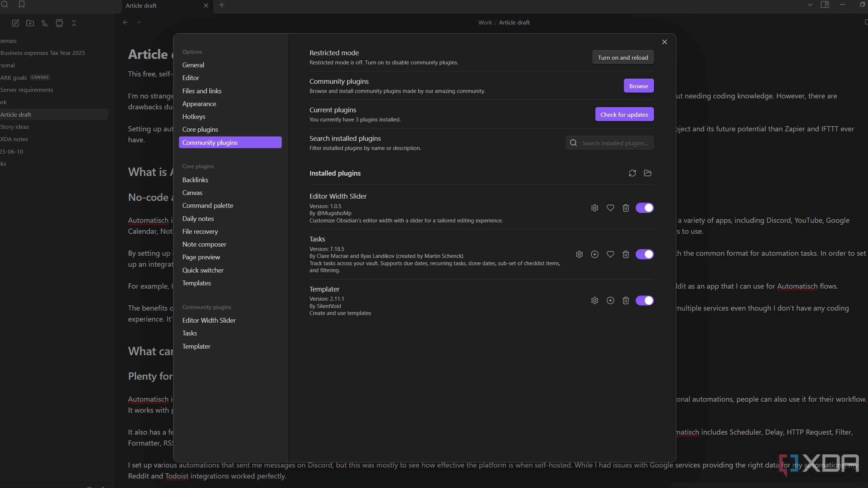Click Turn on and reload button
The height and width of the screenshot is (488, 868).
tap(623, 57)
